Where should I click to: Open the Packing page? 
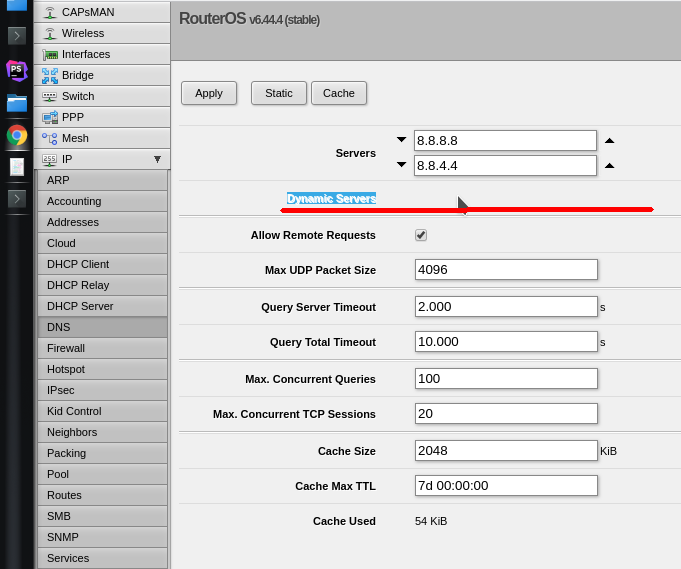point(102,453)
